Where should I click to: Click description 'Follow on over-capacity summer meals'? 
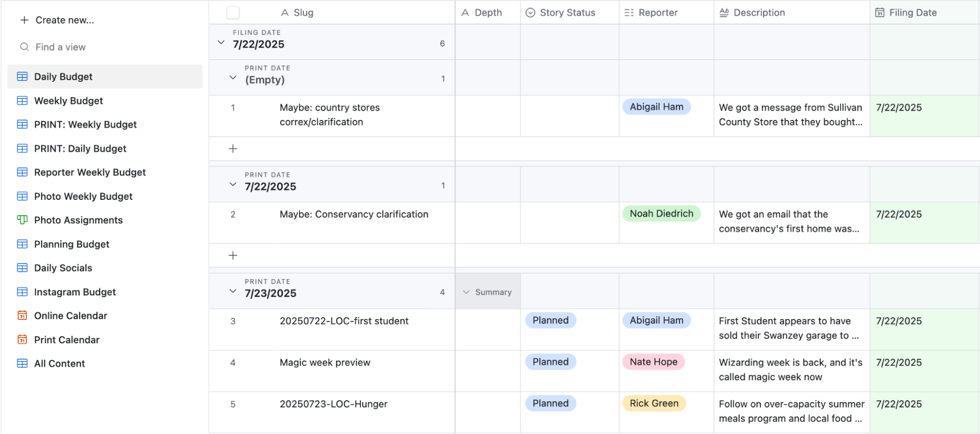[x=792, y=412]
